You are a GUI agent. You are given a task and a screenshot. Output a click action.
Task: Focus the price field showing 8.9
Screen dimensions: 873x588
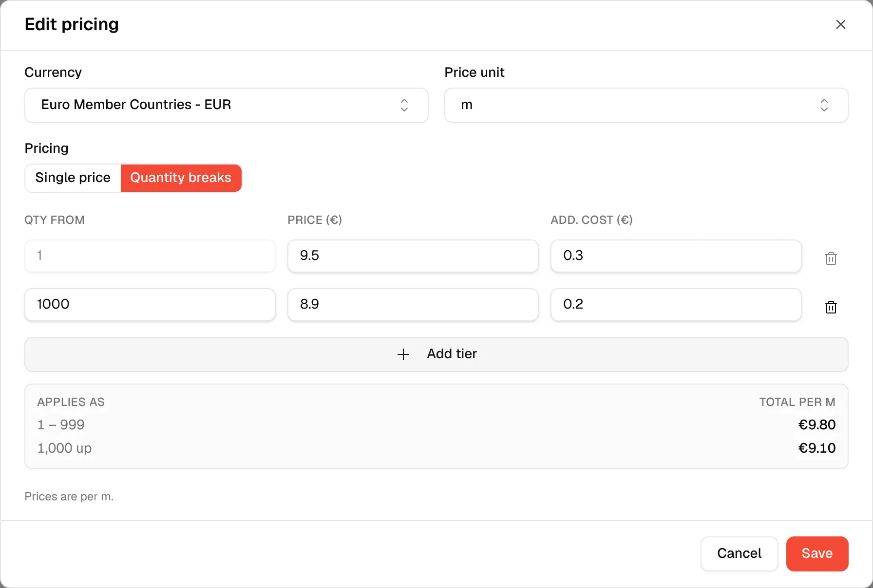pos(413,304)
